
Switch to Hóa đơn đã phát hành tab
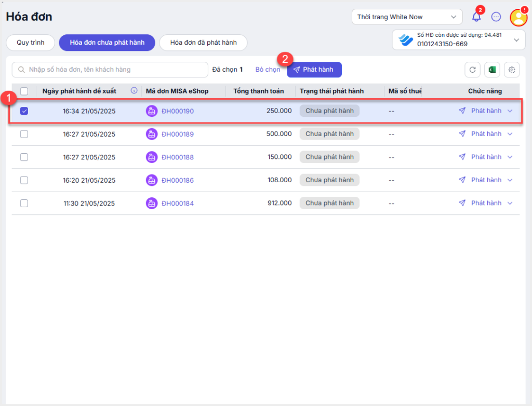pos(203,43)
